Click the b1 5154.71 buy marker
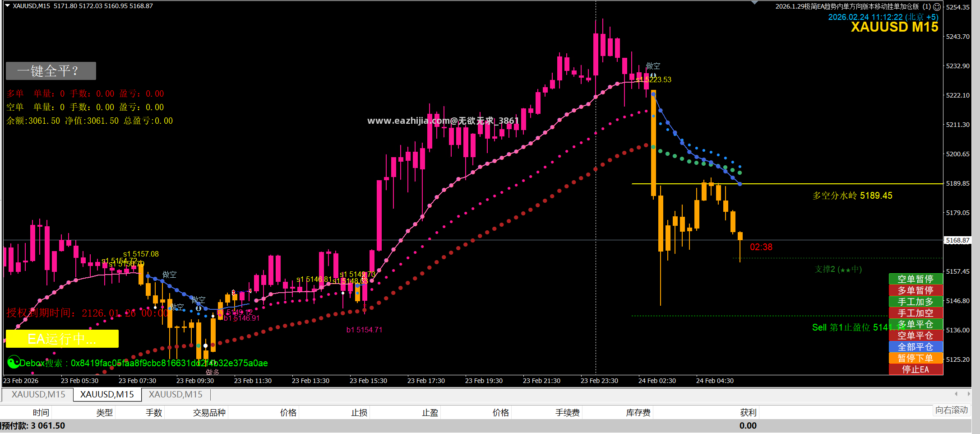 coord(364,330)
